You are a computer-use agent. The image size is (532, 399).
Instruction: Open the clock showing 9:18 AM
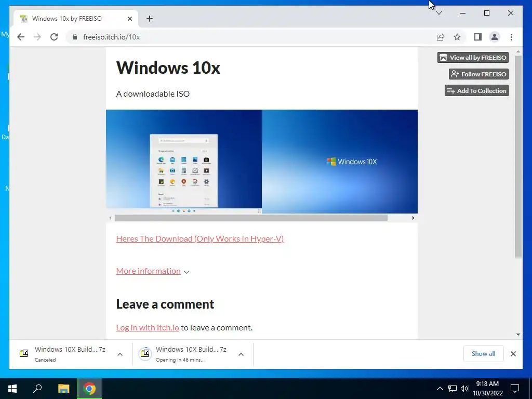[487, 389]
